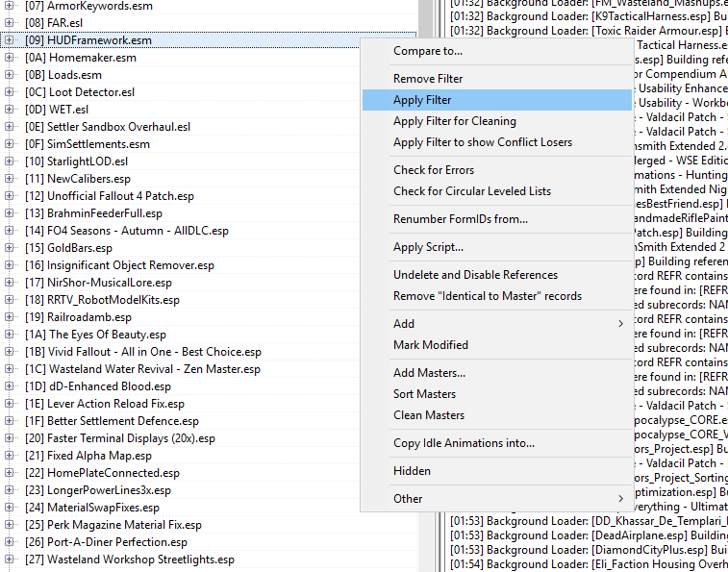Select Sort Masters
The height and width of the screenshot is (572, 728).
point(497,394)
